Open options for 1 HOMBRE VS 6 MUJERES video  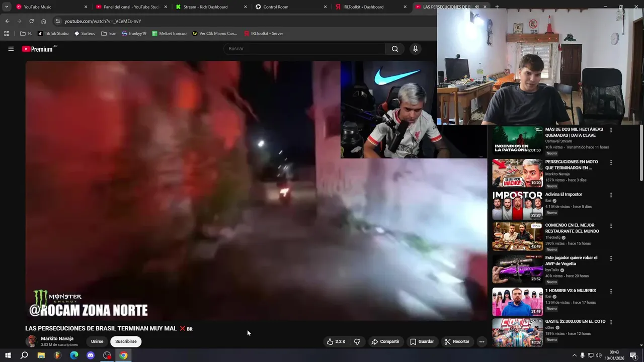tap(611, 291)
